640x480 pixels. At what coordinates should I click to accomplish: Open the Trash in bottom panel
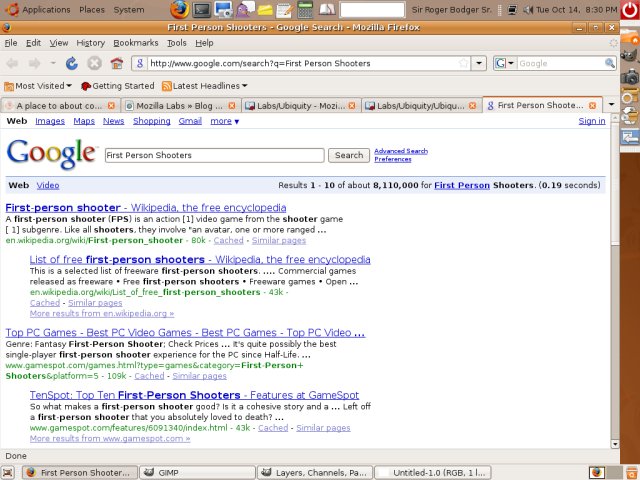tap(631, 473)
